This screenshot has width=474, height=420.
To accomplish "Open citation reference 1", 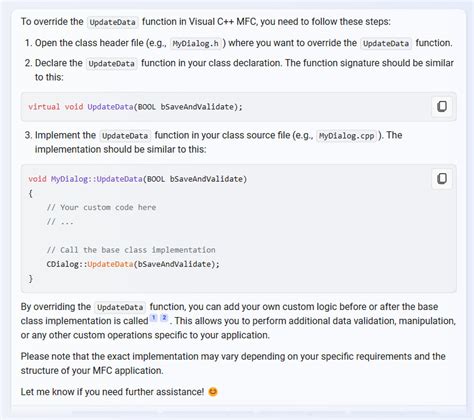I will (154, 318).
